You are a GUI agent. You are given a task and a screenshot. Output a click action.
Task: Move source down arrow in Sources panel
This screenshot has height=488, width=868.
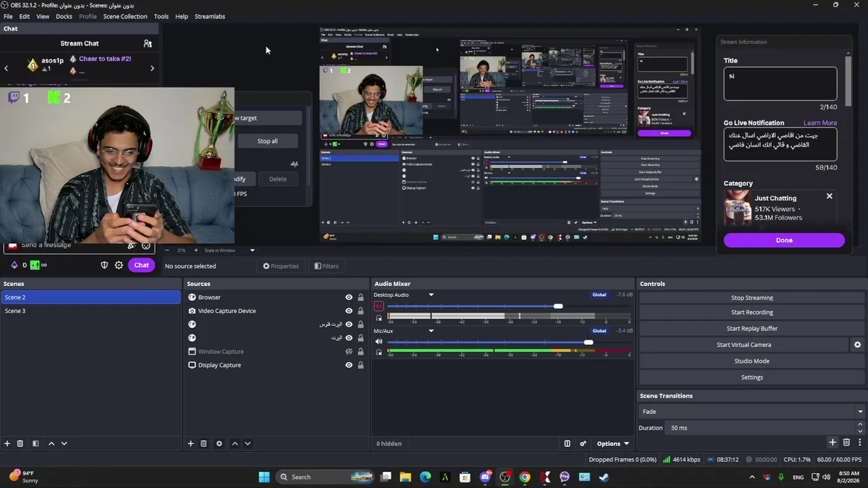tap(248, 443)
